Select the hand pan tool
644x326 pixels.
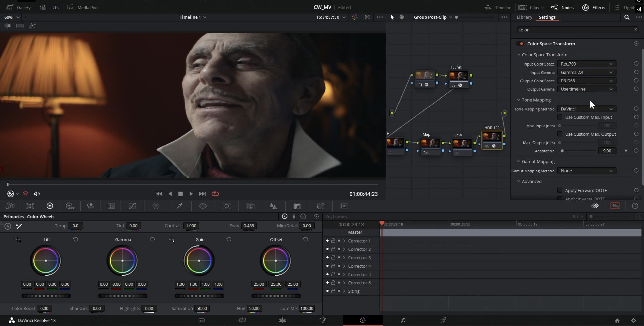point(402,17)
